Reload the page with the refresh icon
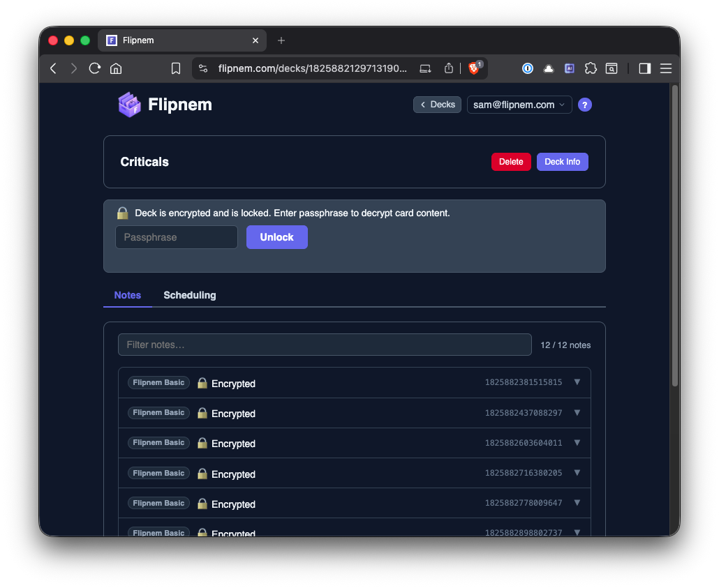Viewport: 719px width, 588px height. 94,69
